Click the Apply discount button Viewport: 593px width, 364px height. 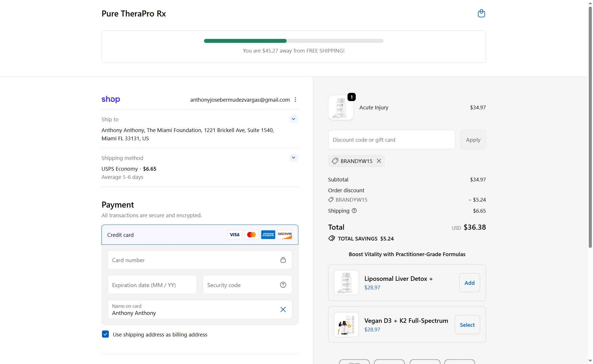click(x=473, y=139)
